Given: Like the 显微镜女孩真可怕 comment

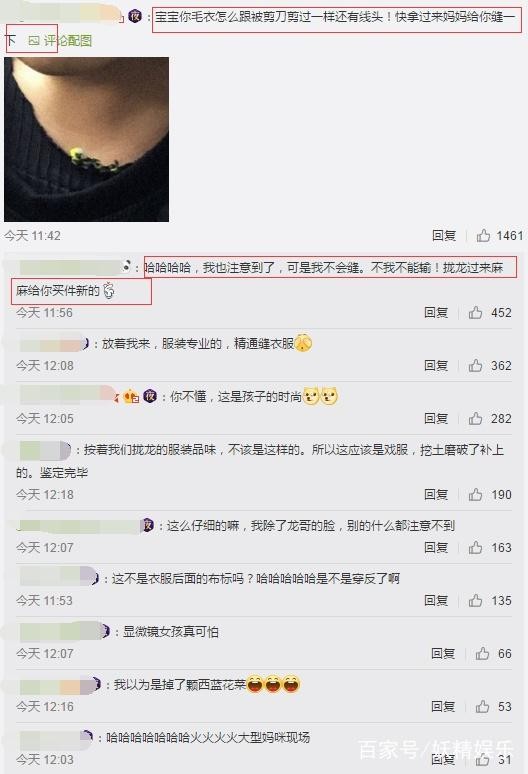Looking at the screenshot, I should (x=482, y=654).
